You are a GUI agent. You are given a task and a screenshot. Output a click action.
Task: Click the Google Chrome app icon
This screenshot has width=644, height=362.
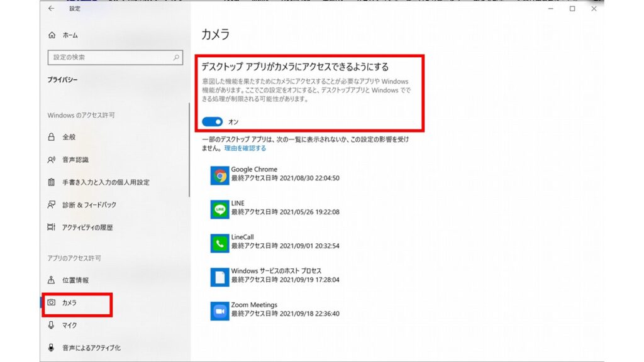click(x=220, y=175)
